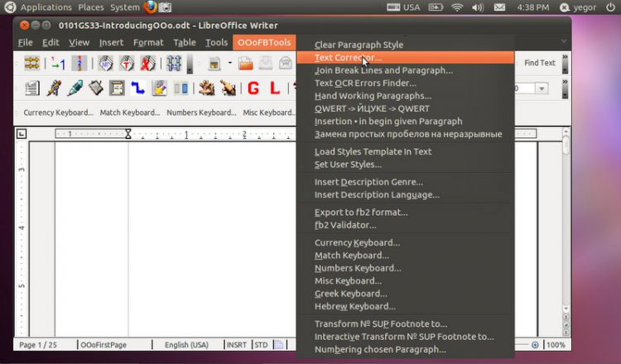Open Text OCR Errors Finder
The height and width of the screenshot is (364, 621).
point(405,83)
